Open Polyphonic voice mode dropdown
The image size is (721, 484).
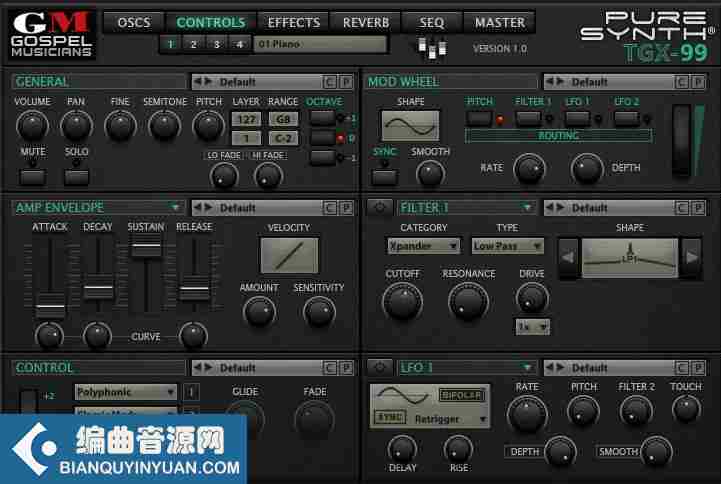(x=126, y=392)
